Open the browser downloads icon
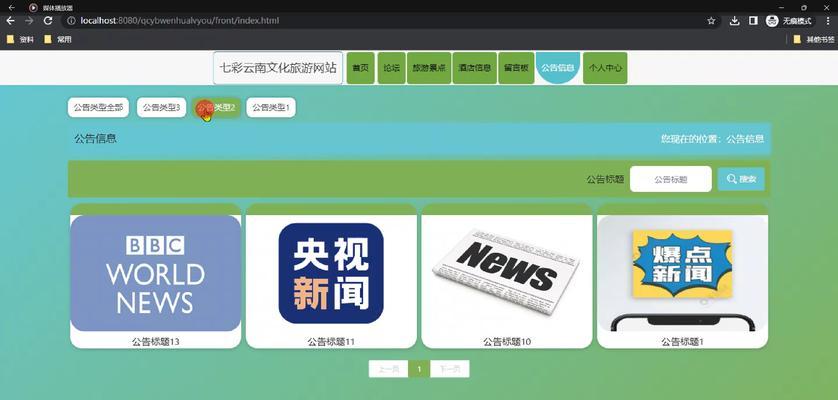 point(734,21)
